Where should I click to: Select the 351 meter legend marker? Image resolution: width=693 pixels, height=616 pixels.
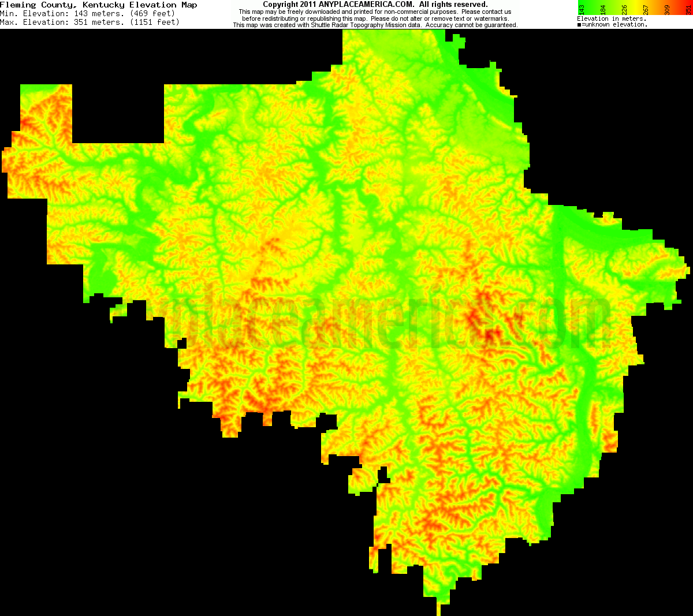pos(688,9)
